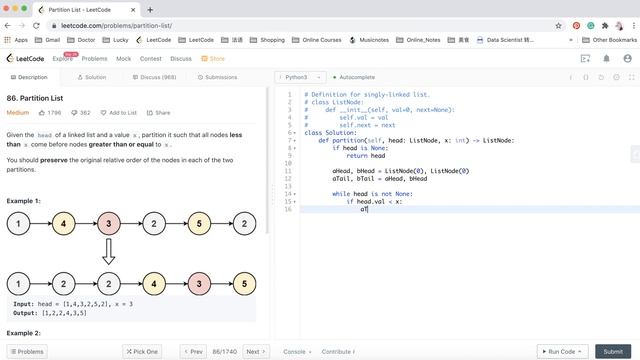640x360 pixels.
Task: Switch to the Solution tab
Action: point(92,77)
